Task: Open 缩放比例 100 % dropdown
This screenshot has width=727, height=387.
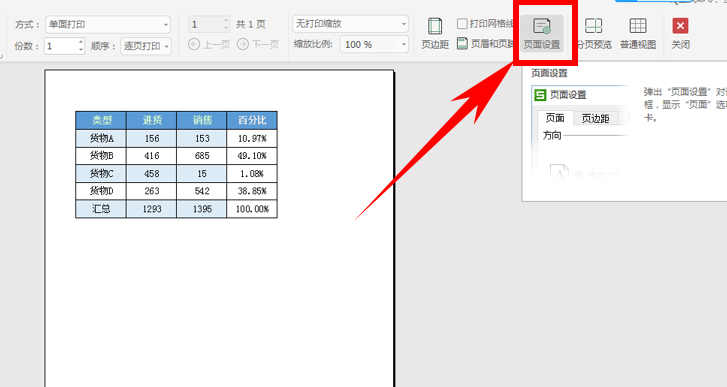Action: click(x=375, y=44)
